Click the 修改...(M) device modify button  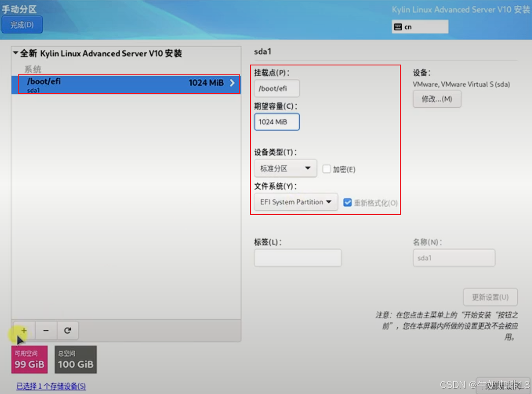[x=437, y=99]
